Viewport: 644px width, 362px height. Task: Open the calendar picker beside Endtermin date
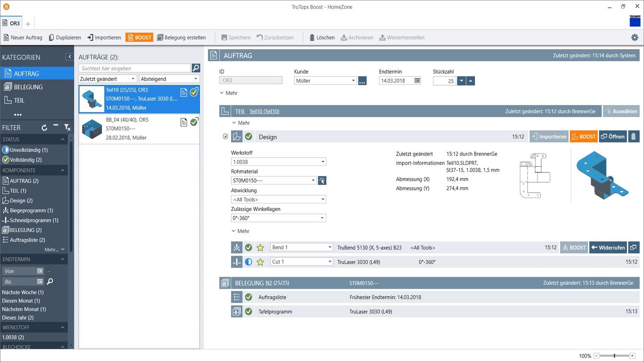[x=417, y=80]
